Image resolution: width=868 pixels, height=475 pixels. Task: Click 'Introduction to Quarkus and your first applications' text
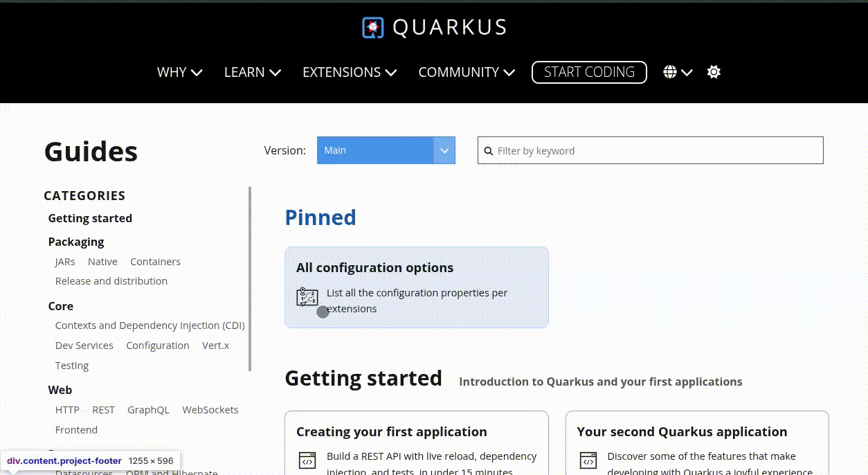pos(601,382)
